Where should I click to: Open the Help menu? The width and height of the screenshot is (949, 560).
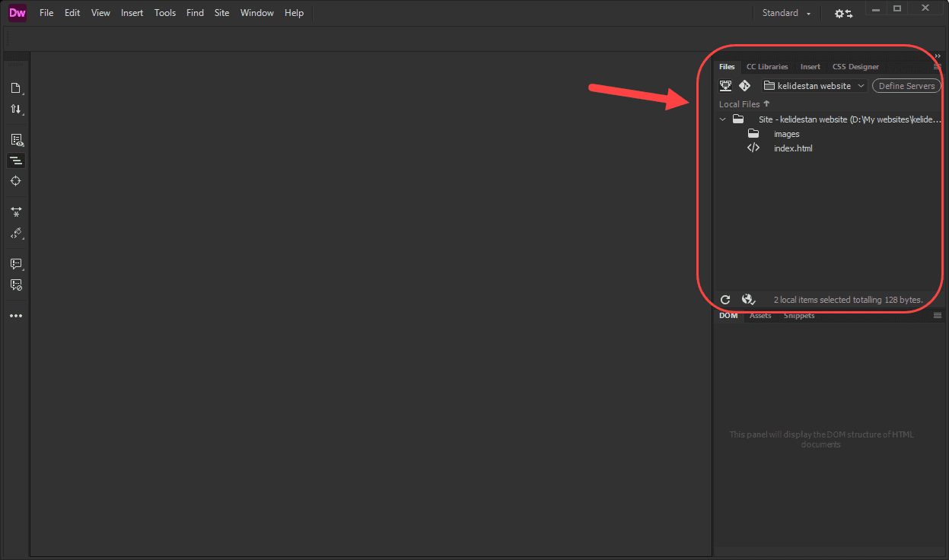(x=294, y=13)
